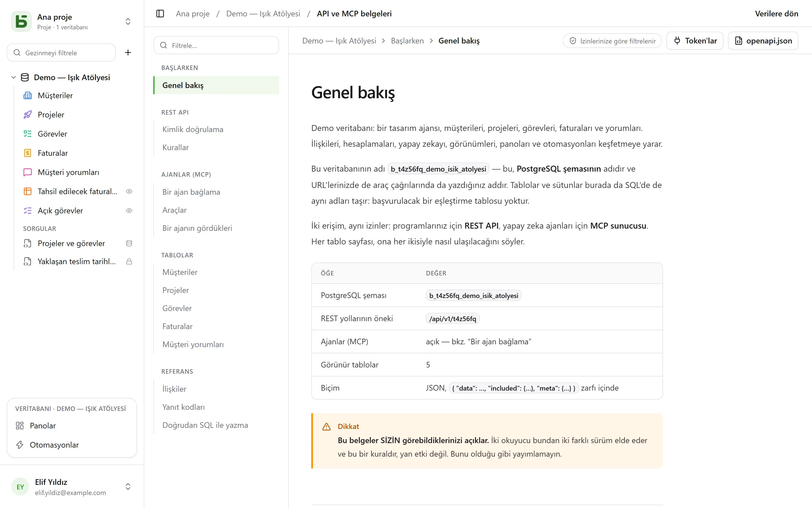Add new item with plus icon

[x=128, y=52]
